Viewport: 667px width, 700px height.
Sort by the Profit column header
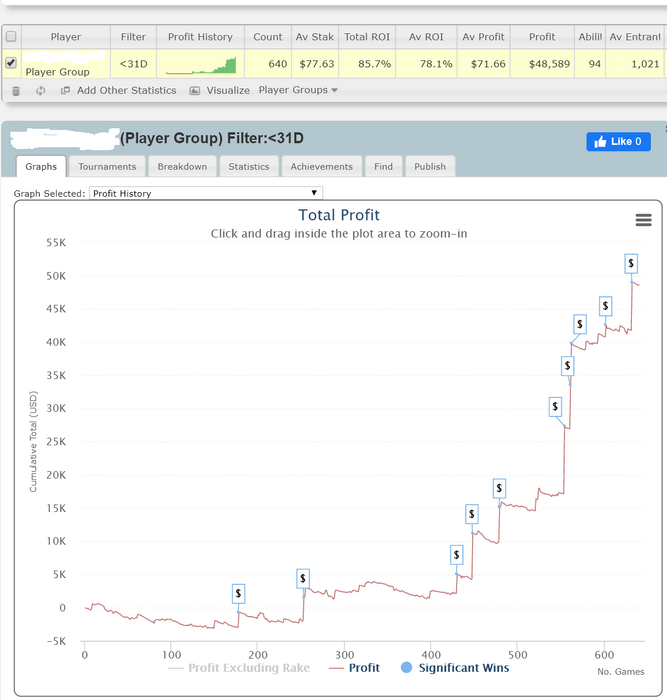[542, 37]
